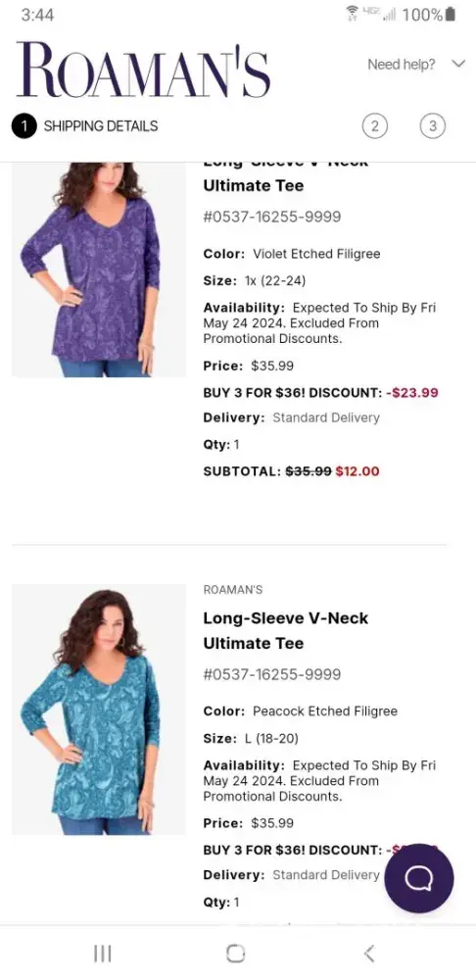This screenshot has width=476, height=980.
Task: Tap the ROAMAN'S brand label above peacock tee
Action: [233, 590]
